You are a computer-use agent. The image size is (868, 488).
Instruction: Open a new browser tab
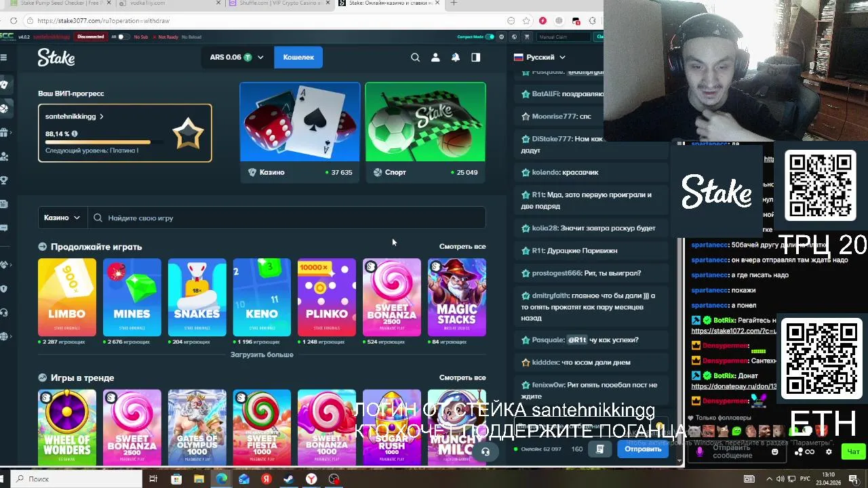point(454,3)
